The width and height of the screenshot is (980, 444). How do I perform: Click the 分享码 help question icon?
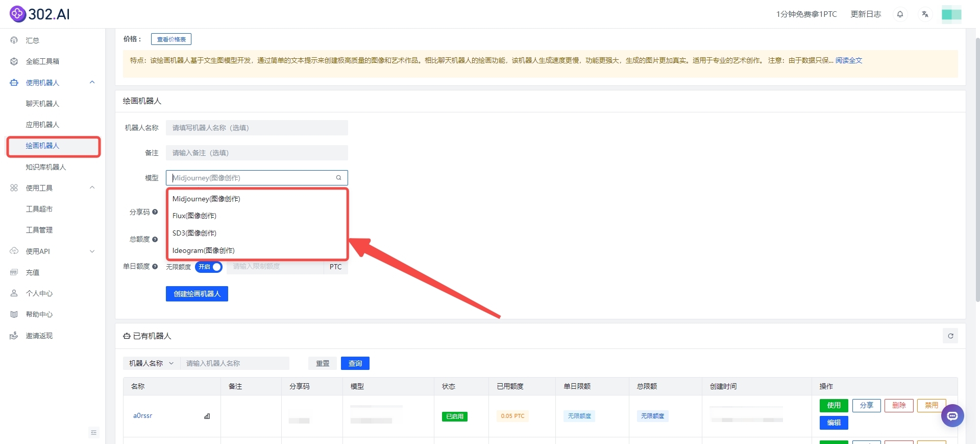155,212
